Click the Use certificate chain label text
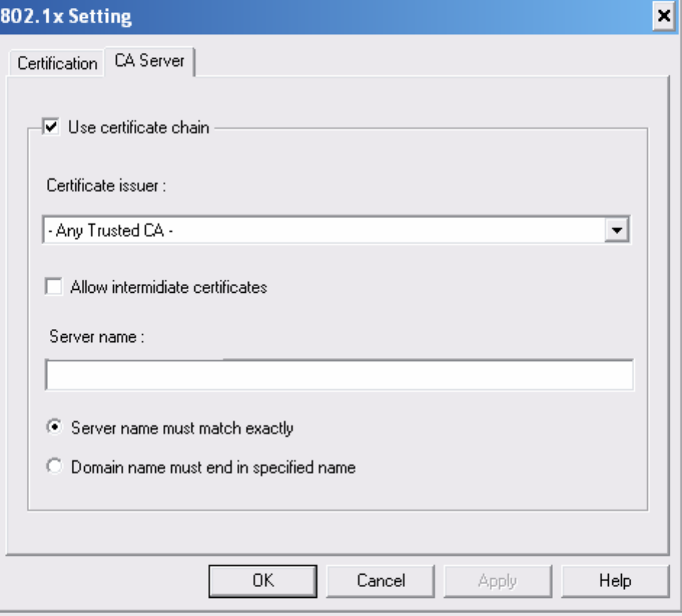The height and width of the screenshot is (616, 682). click(x=138, y=128)
